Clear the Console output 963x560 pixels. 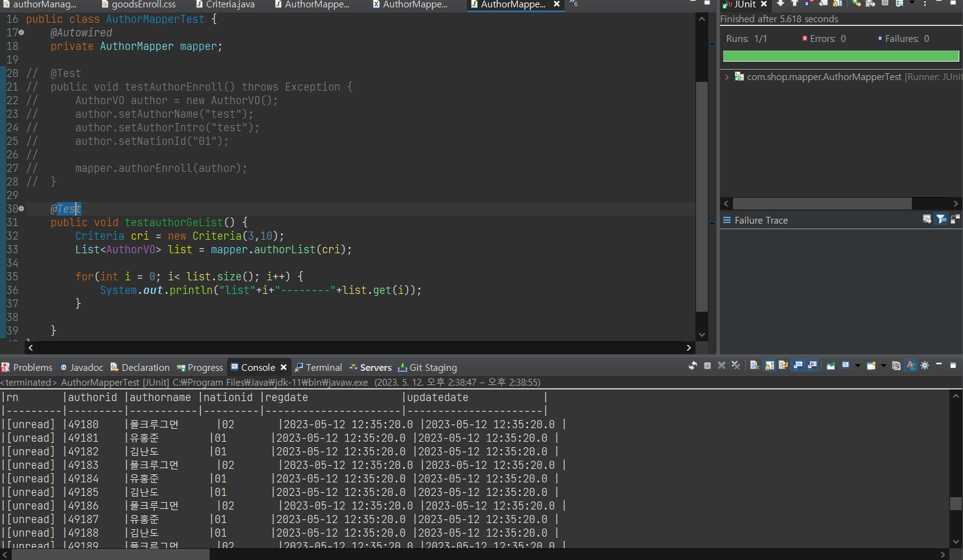tap(754, 366)
